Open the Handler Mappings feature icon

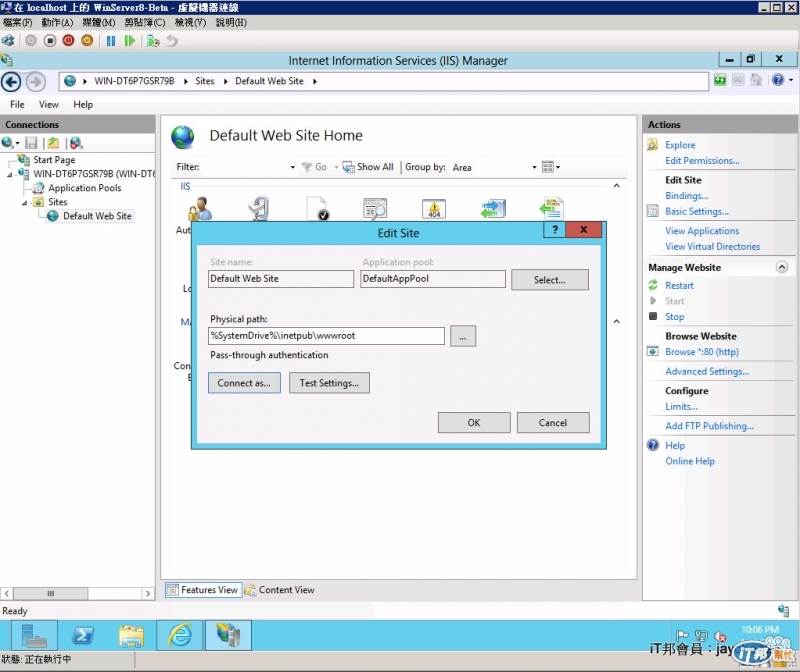(493, 209)
